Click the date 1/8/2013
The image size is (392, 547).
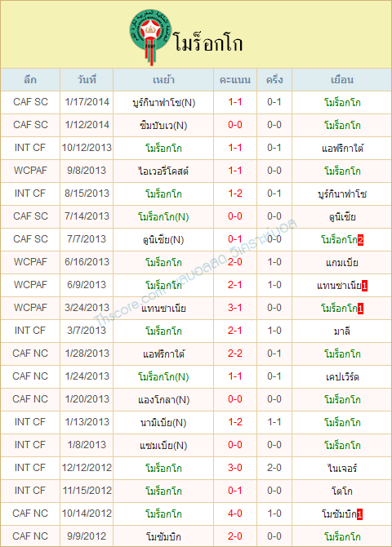pos(87,445)
